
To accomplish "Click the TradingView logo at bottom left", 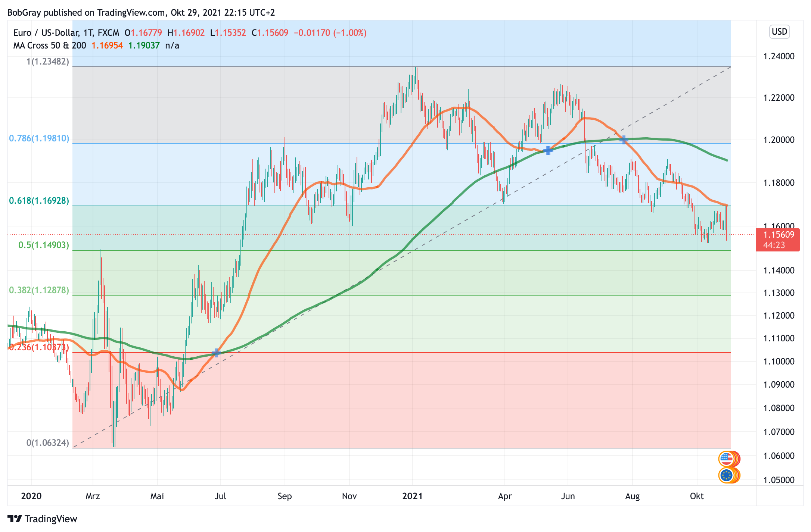I will [42, 519].
